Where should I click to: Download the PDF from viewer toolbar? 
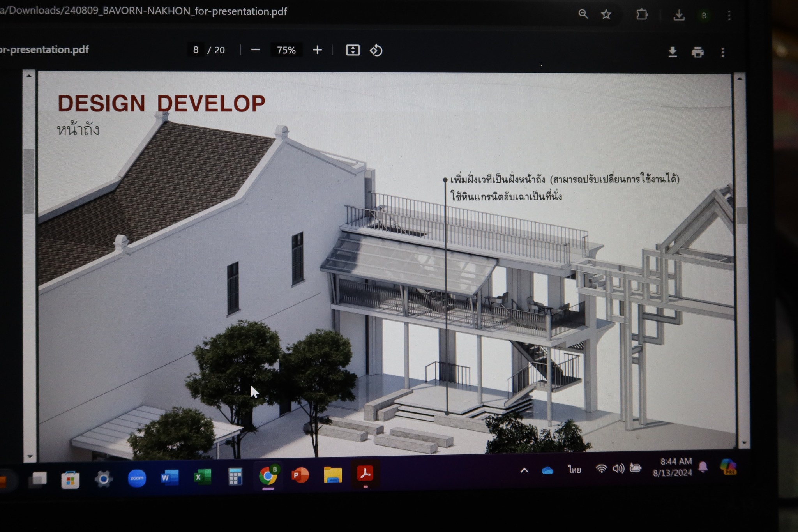point(673,51)
